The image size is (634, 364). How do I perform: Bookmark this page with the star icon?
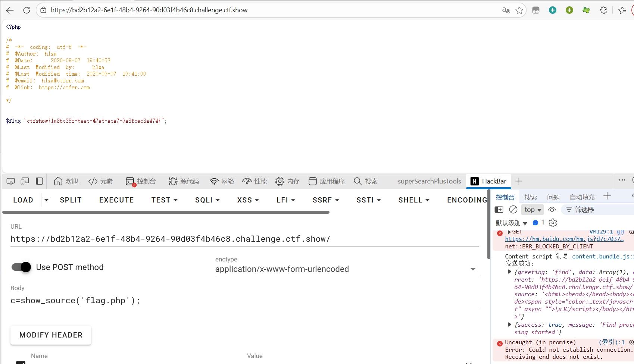519,10
